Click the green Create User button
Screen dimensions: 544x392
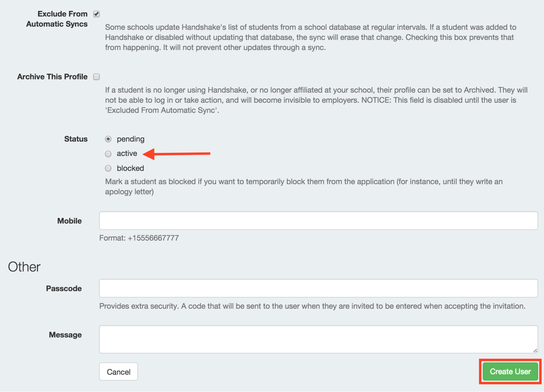[x=510, y=371]
